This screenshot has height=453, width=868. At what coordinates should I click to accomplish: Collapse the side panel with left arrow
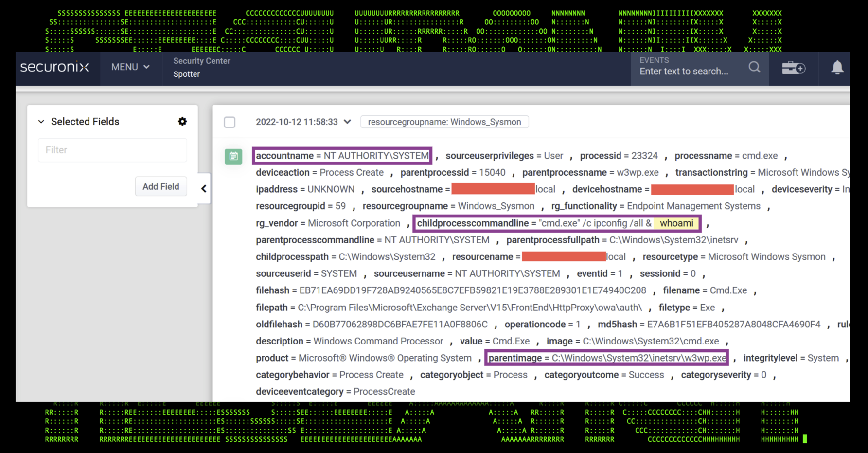pos(204,188)
